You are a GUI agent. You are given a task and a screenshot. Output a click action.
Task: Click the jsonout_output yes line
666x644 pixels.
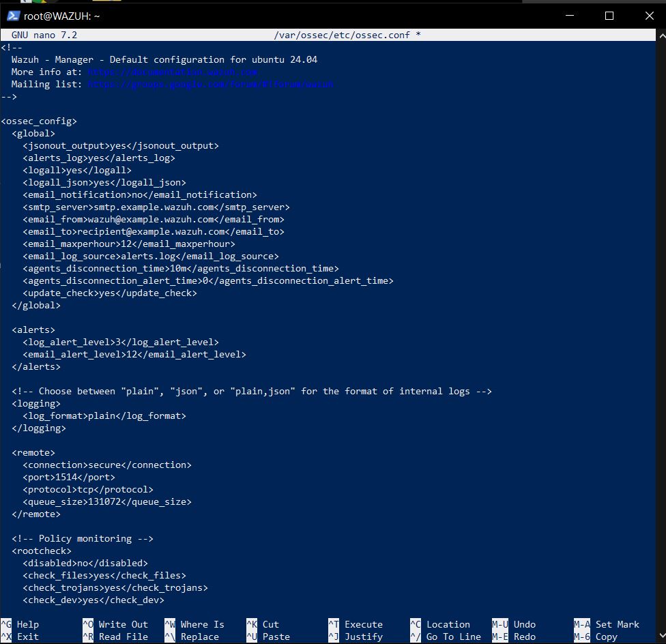[121, 145]
